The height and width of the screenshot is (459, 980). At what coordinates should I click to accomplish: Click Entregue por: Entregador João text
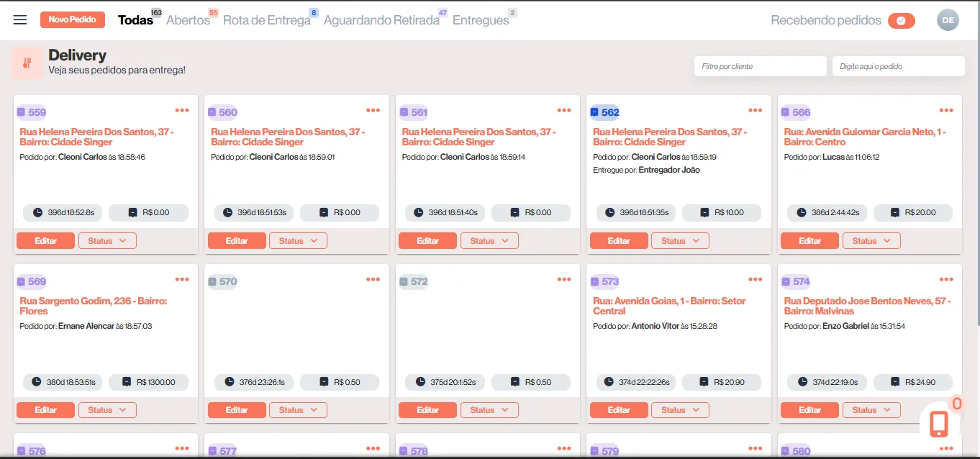646,170
